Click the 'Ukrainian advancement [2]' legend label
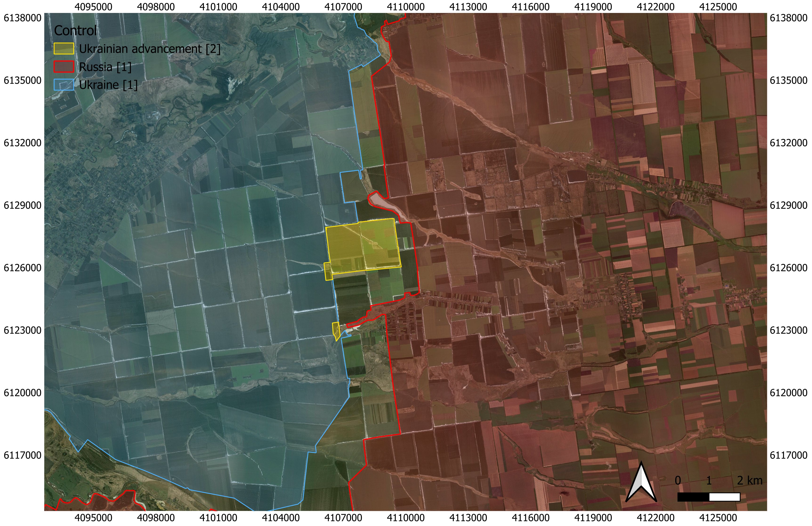 click(150, 49)
